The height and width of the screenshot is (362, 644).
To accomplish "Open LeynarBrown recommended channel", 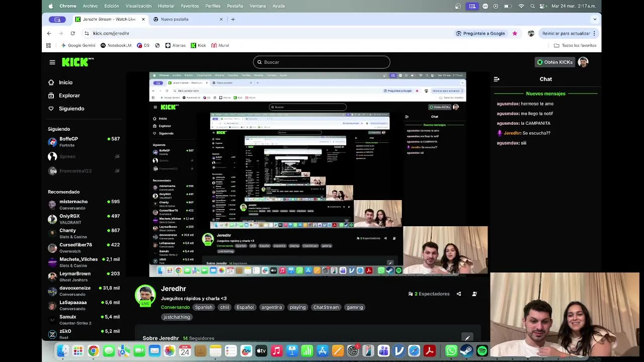I will pos(84,277).
